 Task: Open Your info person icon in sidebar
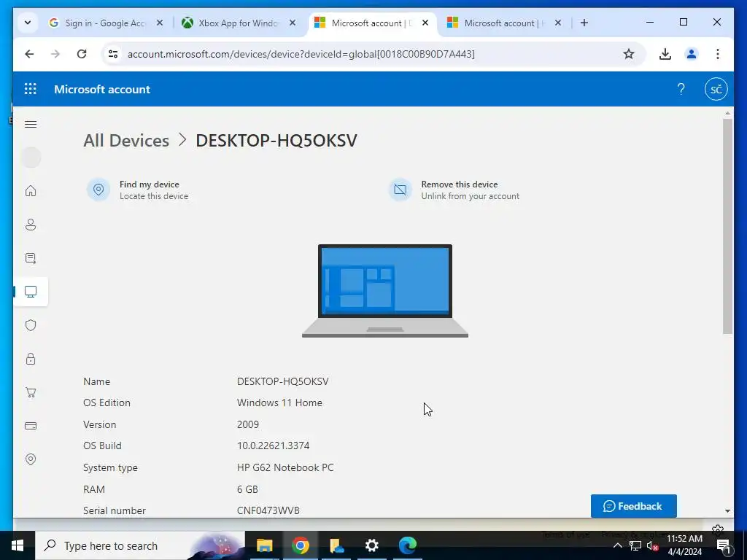pyautogui.click(x=31, y=225)
